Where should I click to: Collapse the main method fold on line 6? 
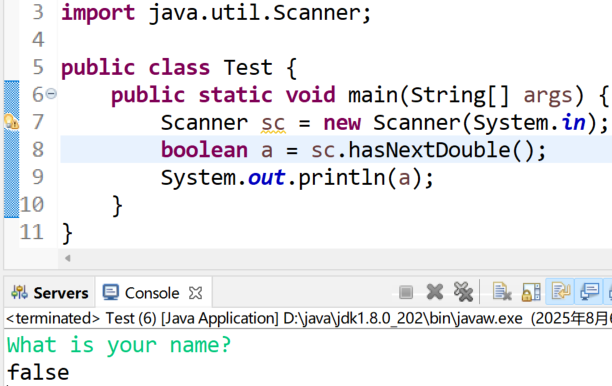pyautogui.click(x=51, y=94)
